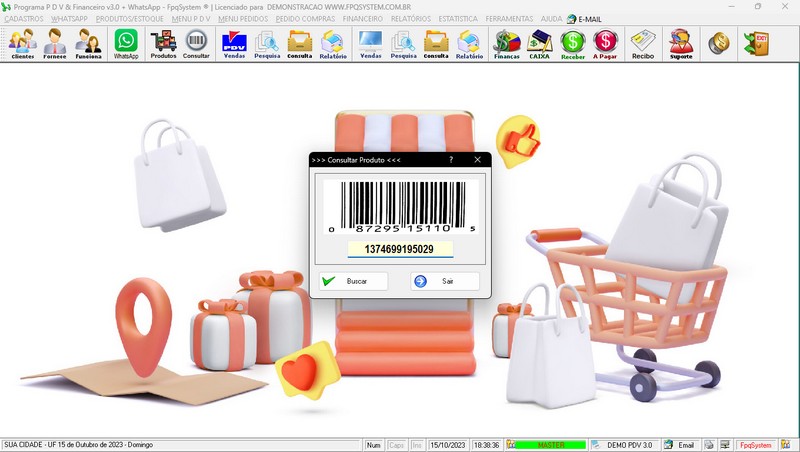The image size is (800, 452).
Task: Click the Buscar button
Action: [353, 281]
